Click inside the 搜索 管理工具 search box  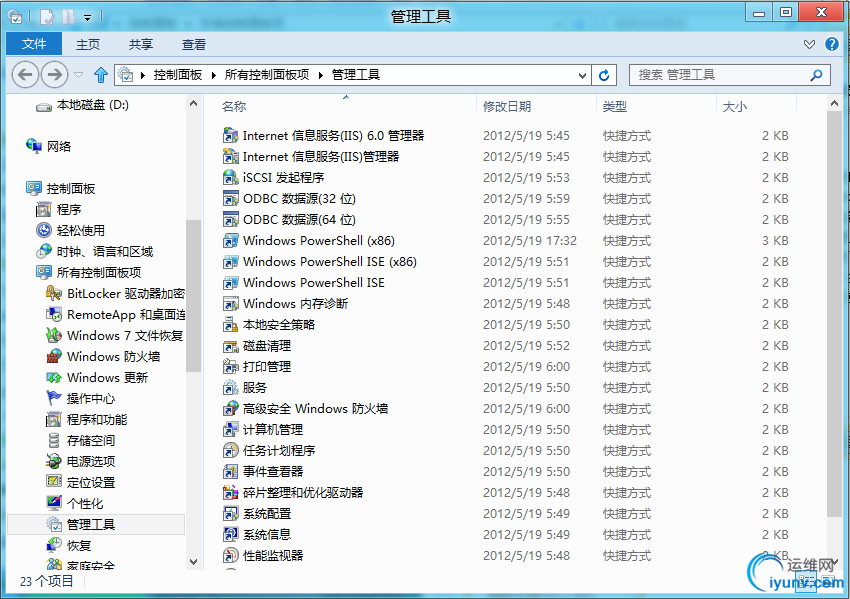click(x=720, y=74)
